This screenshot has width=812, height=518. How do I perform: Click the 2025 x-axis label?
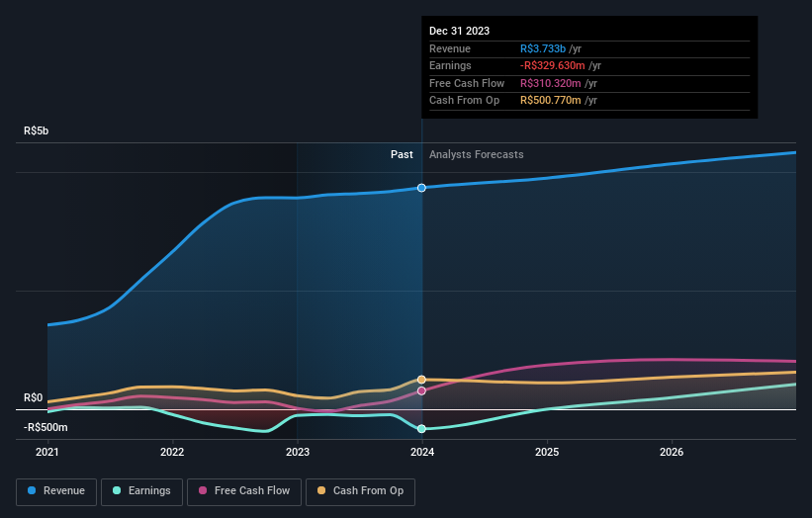[x=547, y=452]
